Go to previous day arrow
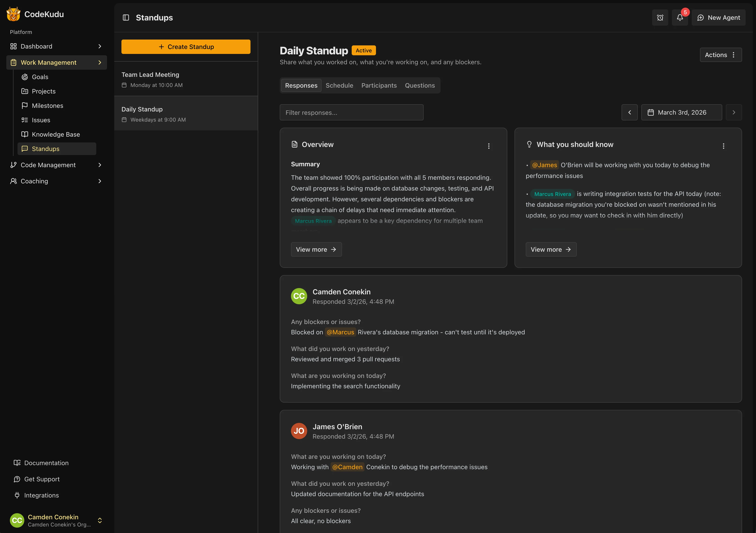 (629, 113)
